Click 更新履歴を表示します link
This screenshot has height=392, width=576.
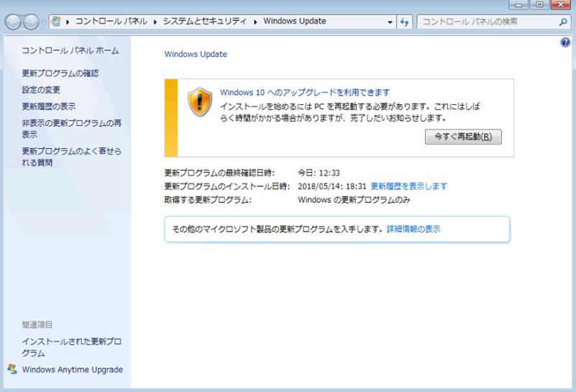[x=409, y=186]
